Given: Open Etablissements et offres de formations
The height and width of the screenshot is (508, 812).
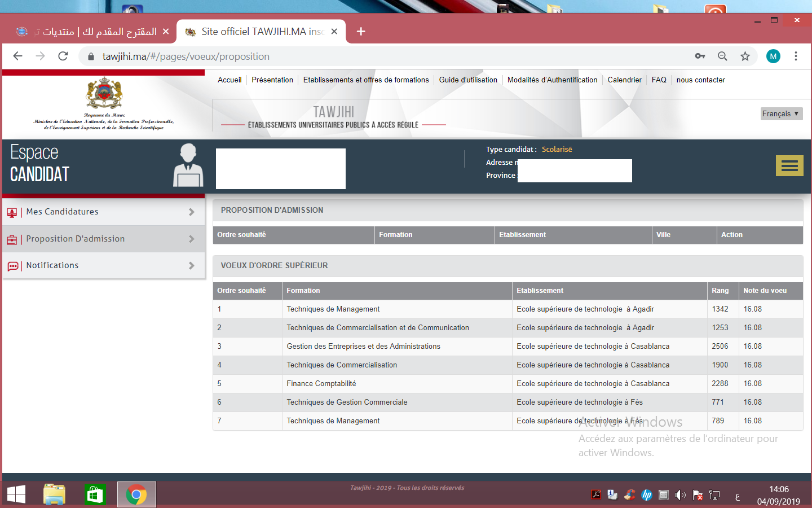Looking at the screenshot, I should point(366,80).
